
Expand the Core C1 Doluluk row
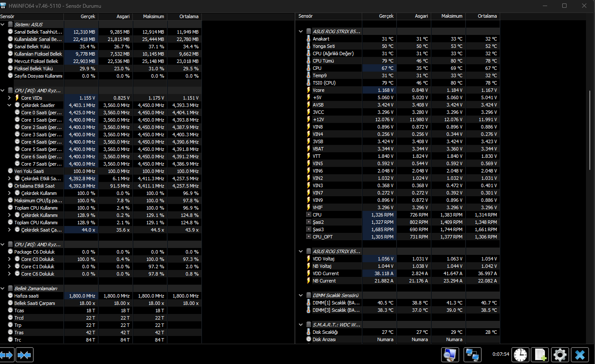click(9, 267)
